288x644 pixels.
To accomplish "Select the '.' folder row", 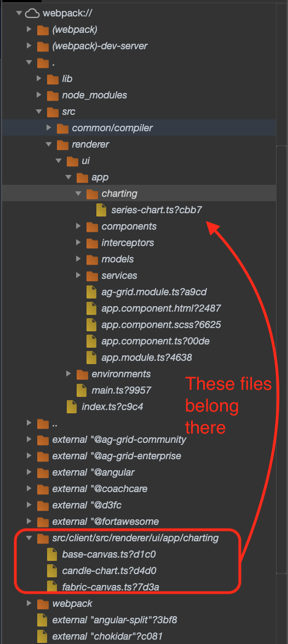I will tap(139, 62).
